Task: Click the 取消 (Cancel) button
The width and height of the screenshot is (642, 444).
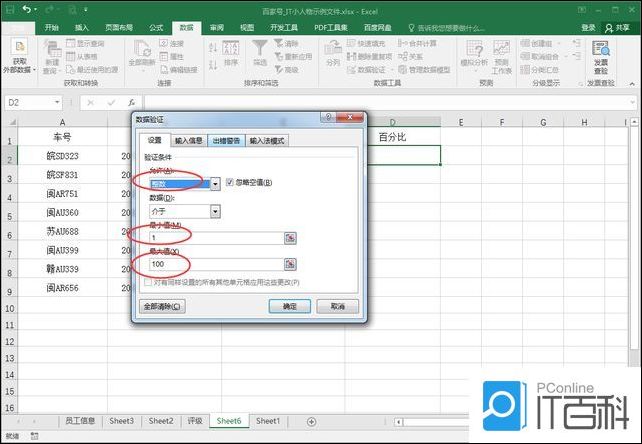Action: tap(337, 306)
